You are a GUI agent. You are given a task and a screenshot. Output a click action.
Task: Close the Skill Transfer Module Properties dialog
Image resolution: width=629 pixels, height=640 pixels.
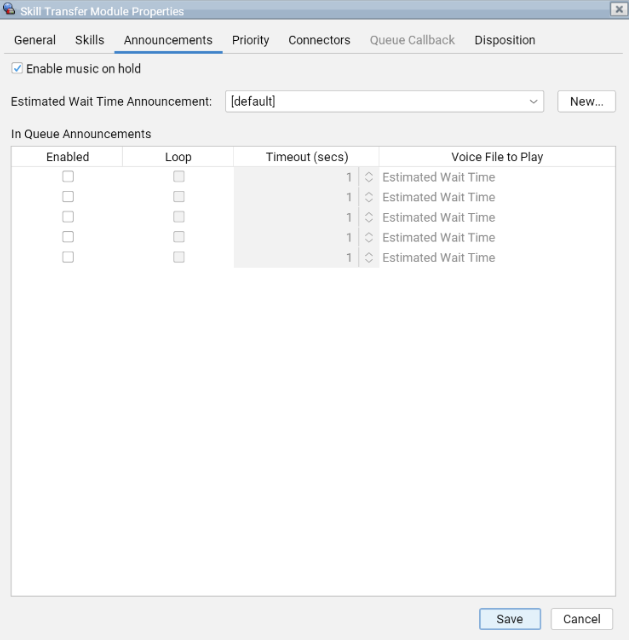pos(619,9)
